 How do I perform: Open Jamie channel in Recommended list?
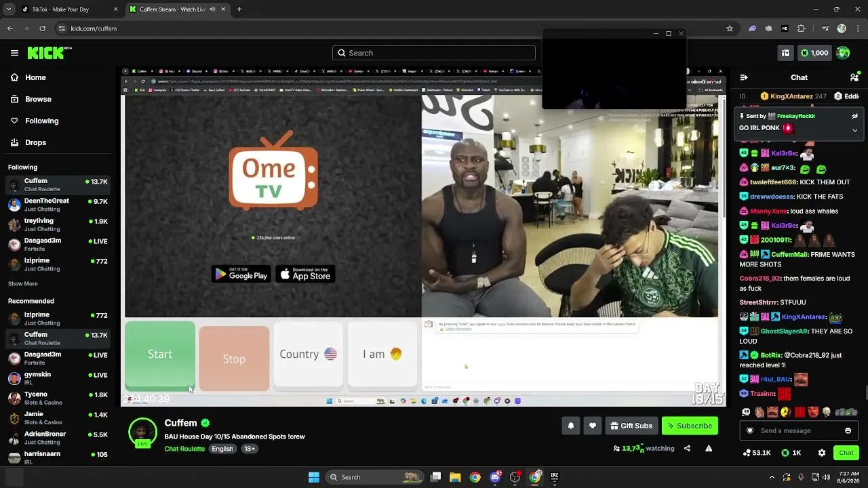coord(58,418)
